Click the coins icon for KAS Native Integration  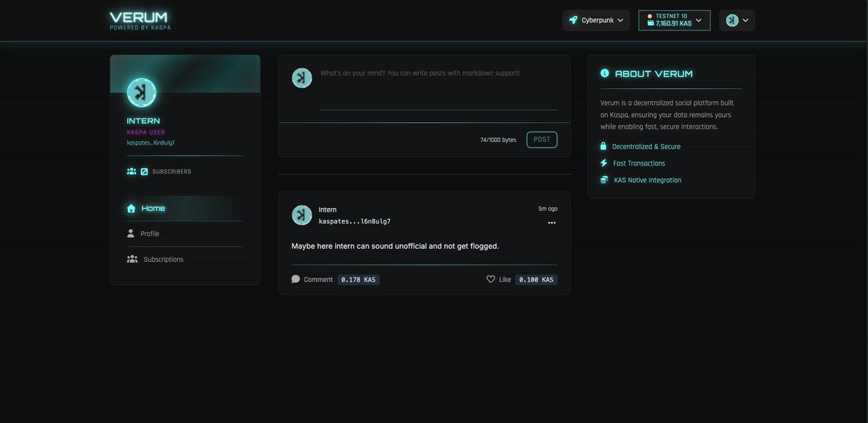coord(604,179)
